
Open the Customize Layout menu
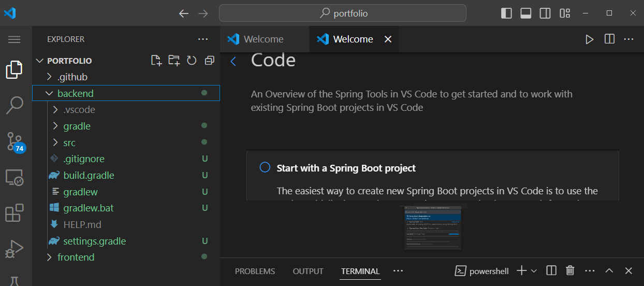pyautogui.click(x=565, y=13)
